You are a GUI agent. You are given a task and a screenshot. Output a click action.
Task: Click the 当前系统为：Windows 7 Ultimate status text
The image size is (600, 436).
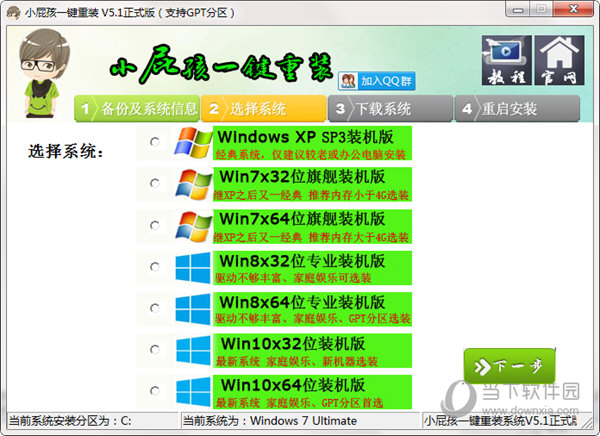(270, 421)
